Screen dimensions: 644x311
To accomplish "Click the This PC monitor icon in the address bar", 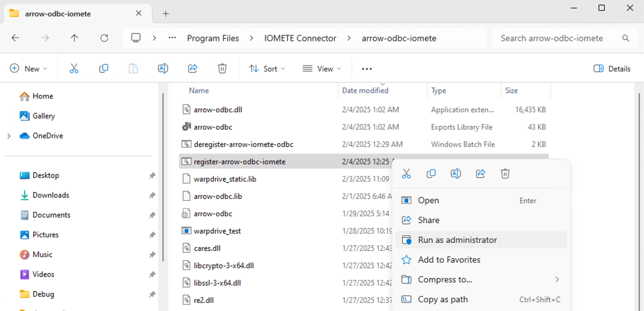I will click(x=136, y=38).
